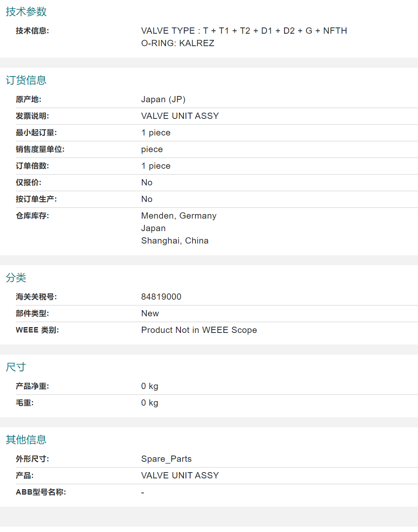Image resolution: width=418 pixels, height=532 pixels.
Task: Click the 尺寸 section heading
Action: pos(16,367)
